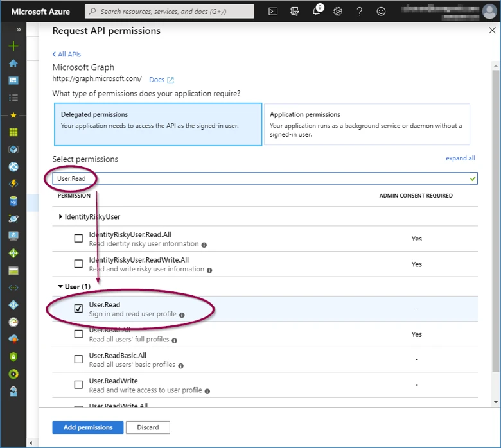The height and width of the screenshot is (448, 501).
Task: Open Azure Active Directory diamond icon
Action: click(x=13, y=305)
